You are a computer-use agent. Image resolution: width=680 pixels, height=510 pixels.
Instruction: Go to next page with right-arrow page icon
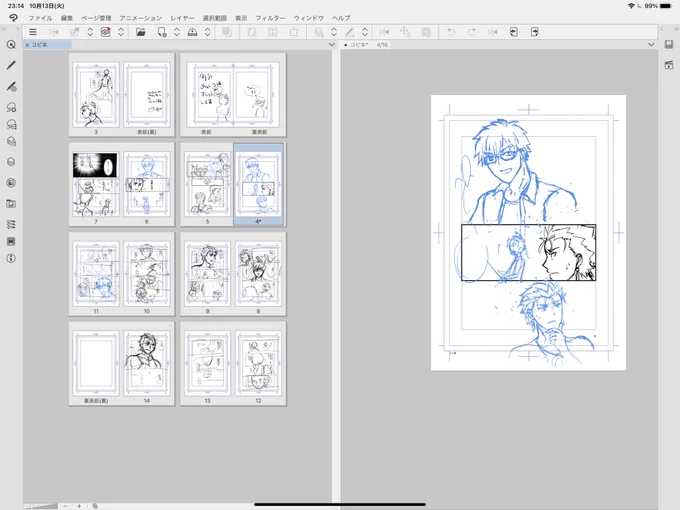[x=534, y=32]
